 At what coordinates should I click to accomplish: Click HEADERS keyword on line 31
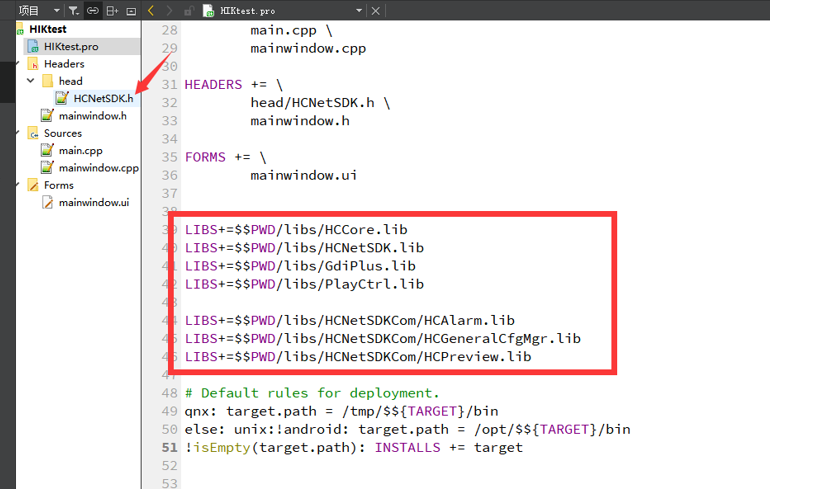coord(213,84)
